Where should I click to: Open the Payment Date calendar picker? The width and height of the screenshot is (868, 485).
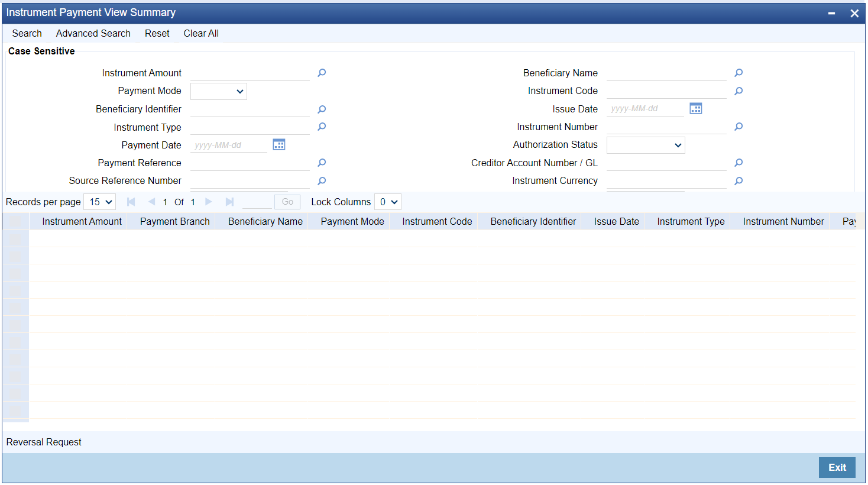[x=279, y=144]
